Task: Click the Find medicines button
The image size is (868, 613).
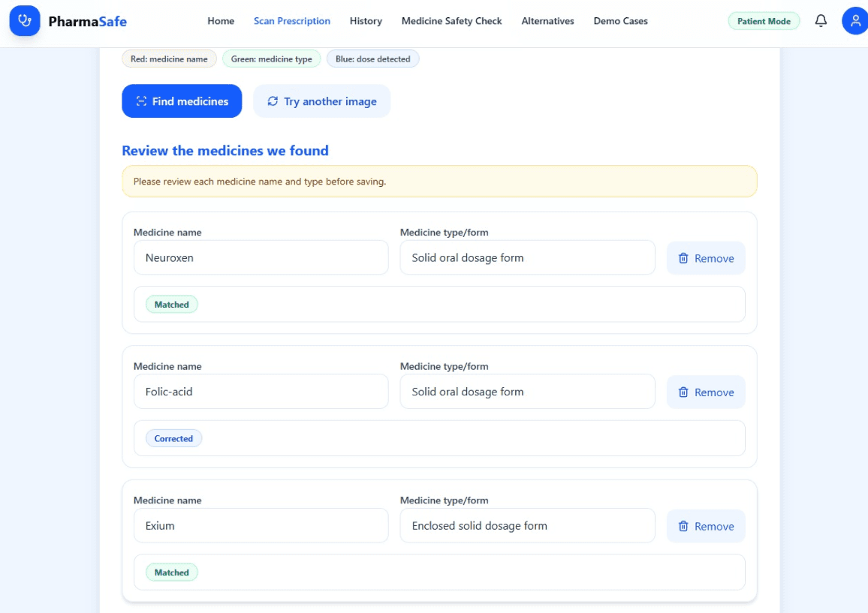Action: 182,101
